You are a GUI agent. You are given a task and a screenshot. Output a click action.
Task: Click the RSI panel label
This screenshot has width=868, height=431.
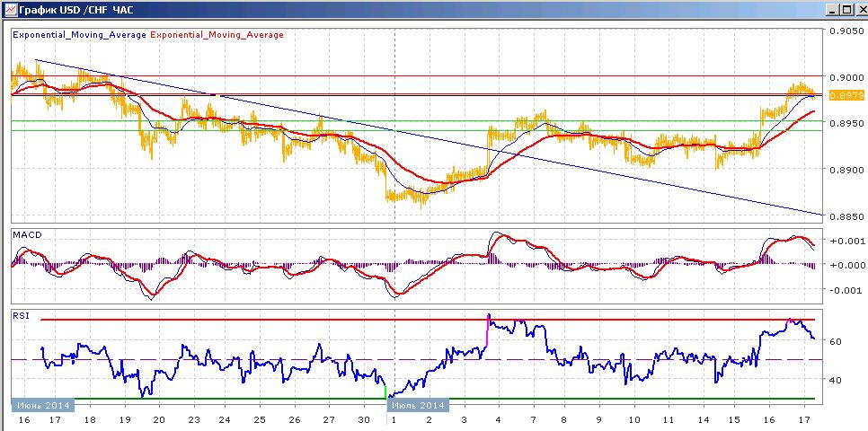tap(21, 316)
